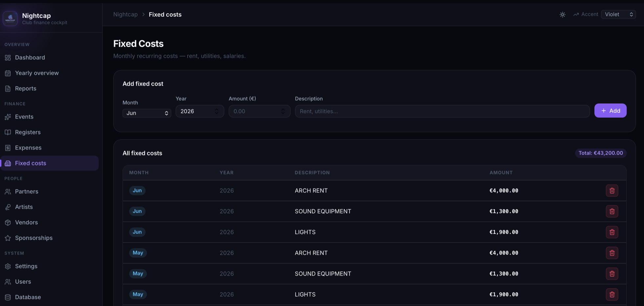Click the Reports document icon
The image size is (644, 306).
(8, 88)
